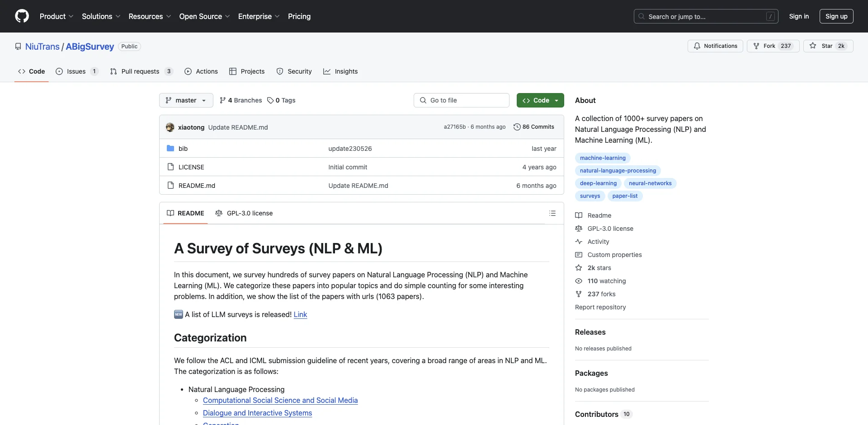The height and width of the screenshot is (425, 868).
Task: Open the Pull requests tab
Action: [x=142, y=71]
